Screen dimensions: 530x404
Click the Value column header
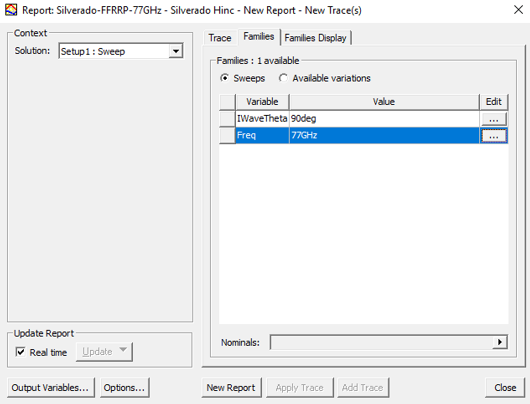point(384,102)
